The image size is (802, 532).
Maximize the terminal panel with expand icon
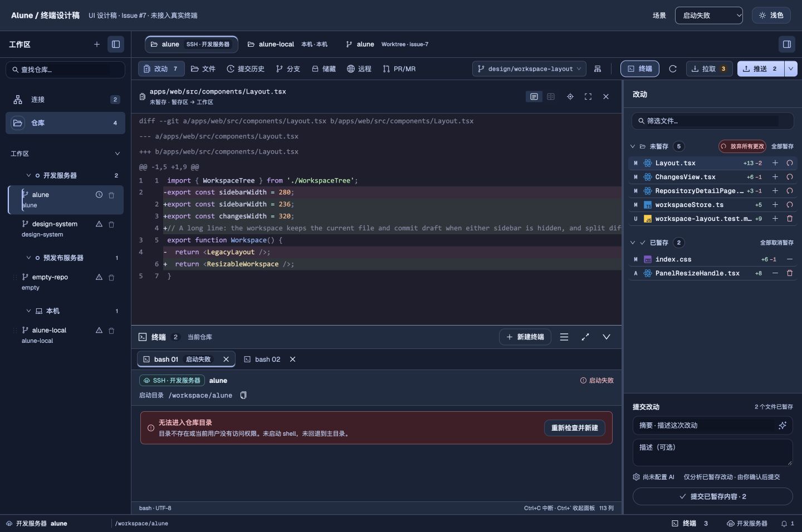click(x=585, y=337)
